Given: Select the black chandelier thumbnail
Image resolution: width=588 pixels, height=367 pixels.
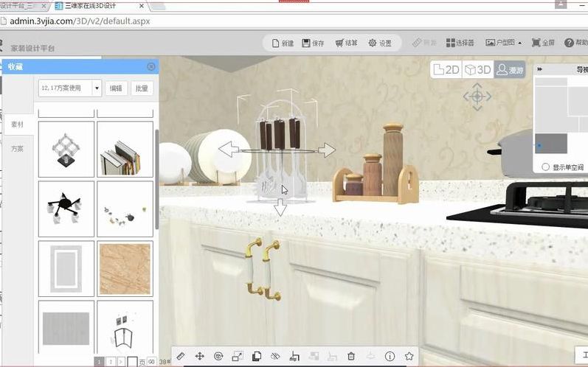Looking at the screenshot, I should [66, 209].
